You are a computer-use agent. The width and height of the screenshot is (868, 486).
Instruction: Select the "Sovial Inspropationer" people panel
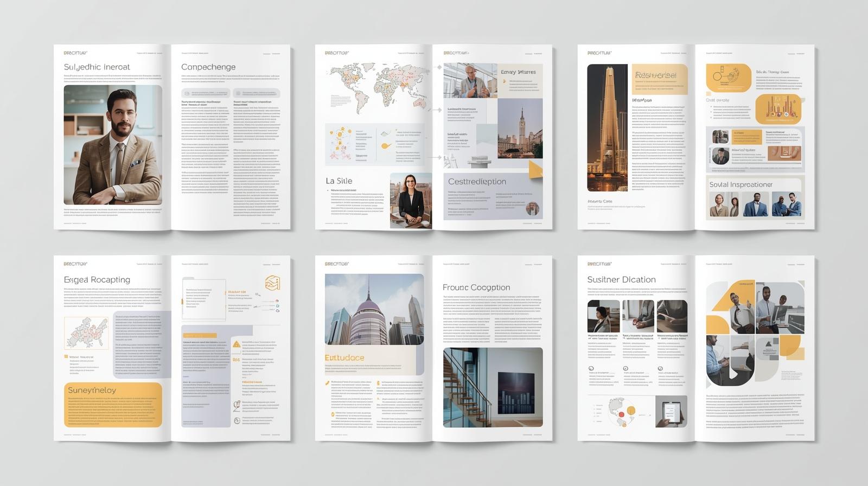click(755, 197)
